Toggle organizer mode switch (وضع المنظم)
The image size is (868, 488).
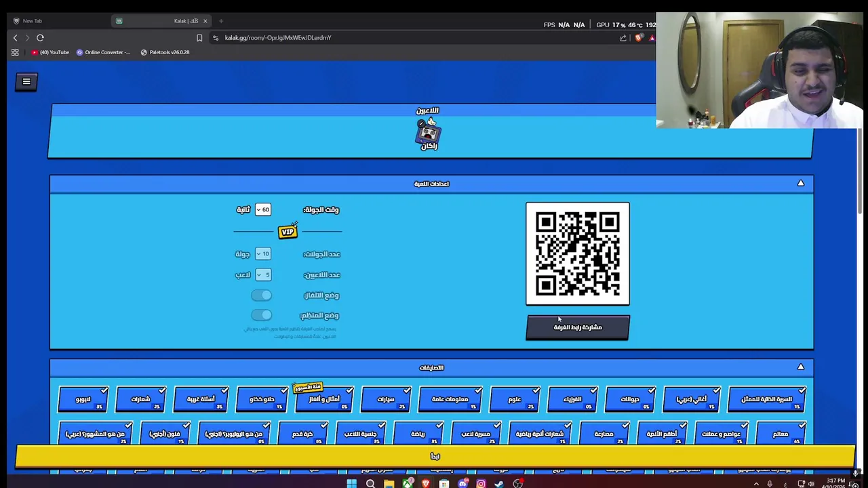coord(261,315)
